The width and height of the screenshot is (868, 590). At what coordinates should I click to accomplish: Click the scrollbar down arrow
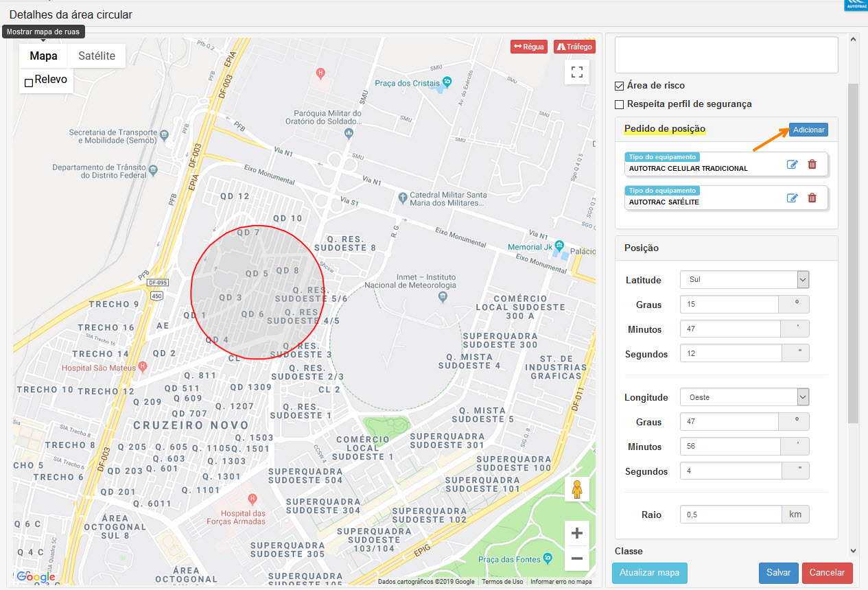(853, 550)
